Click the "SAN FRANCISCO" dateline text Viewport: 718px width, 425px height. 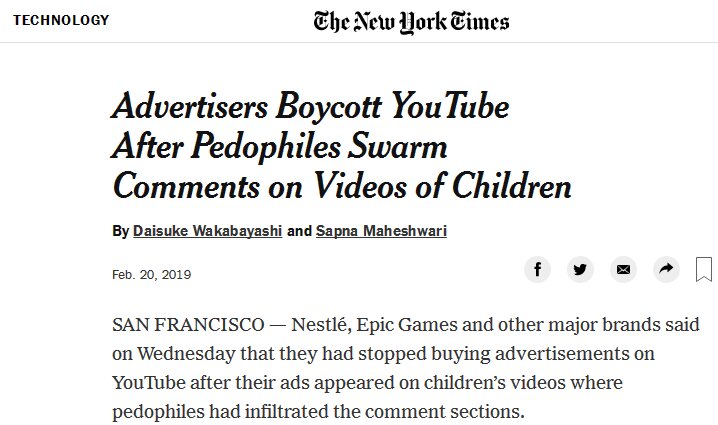pos(188,325)
